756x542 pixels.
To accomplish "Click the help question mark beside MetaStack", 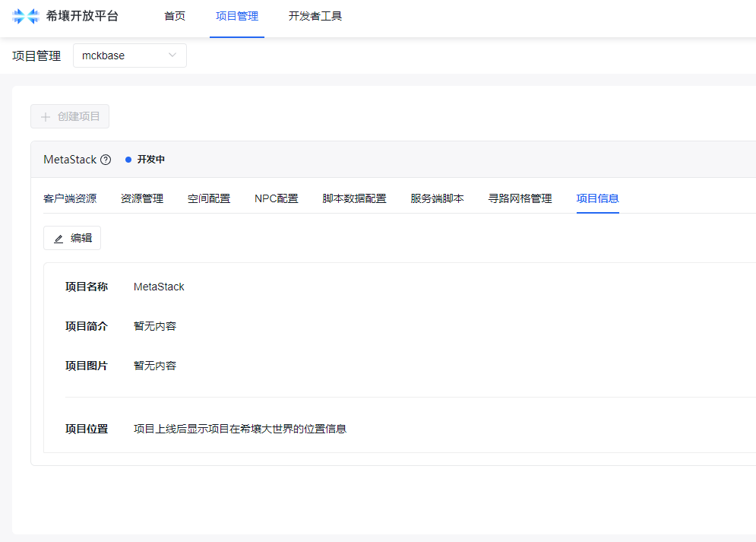I will coord(106,160).
